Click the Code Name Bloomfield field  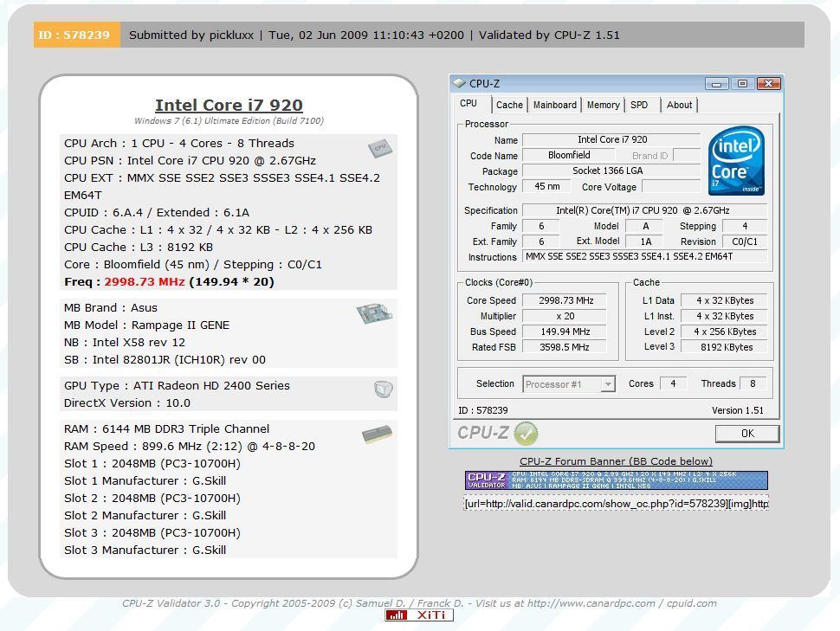pyautogui.click(x=568, y=155)
